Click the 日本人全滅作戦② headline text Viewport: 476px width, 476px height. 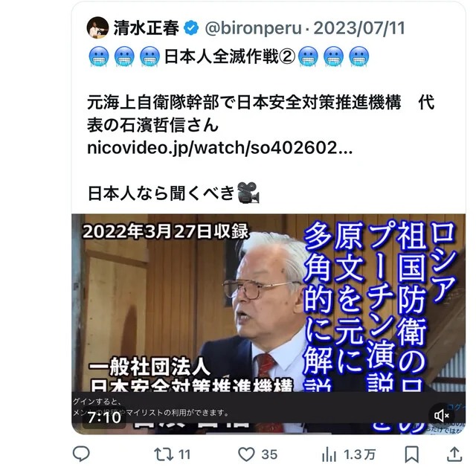click(230, 57)
